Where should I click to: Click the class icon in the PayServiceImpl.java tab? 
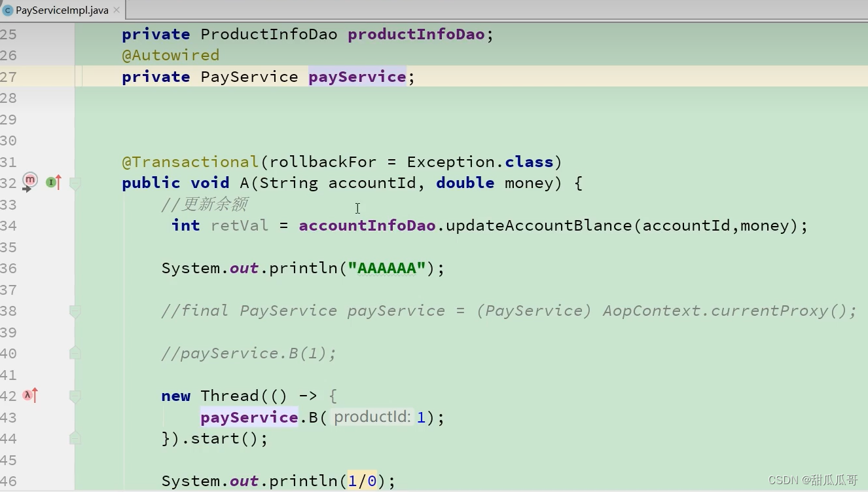8,10
